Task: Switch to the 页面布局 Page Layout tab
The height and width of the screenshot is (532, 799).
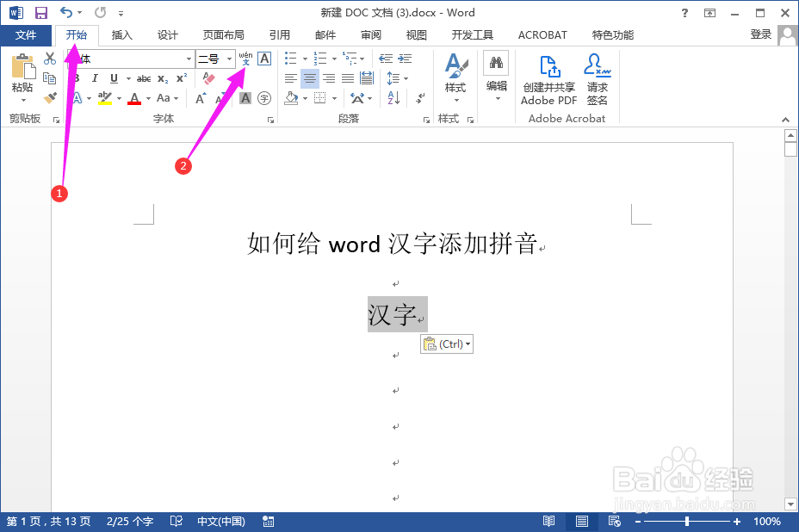Action: 224,35
